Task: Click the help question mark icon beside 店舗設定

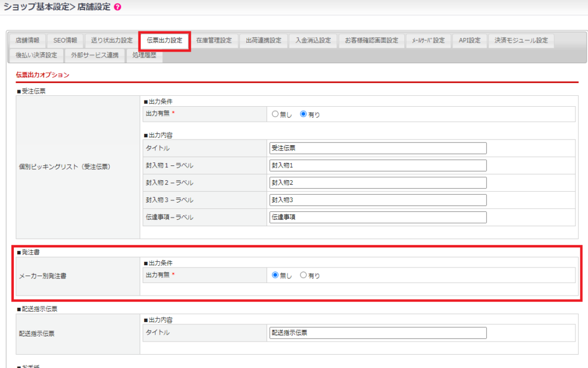Action: tap(118, 7)
